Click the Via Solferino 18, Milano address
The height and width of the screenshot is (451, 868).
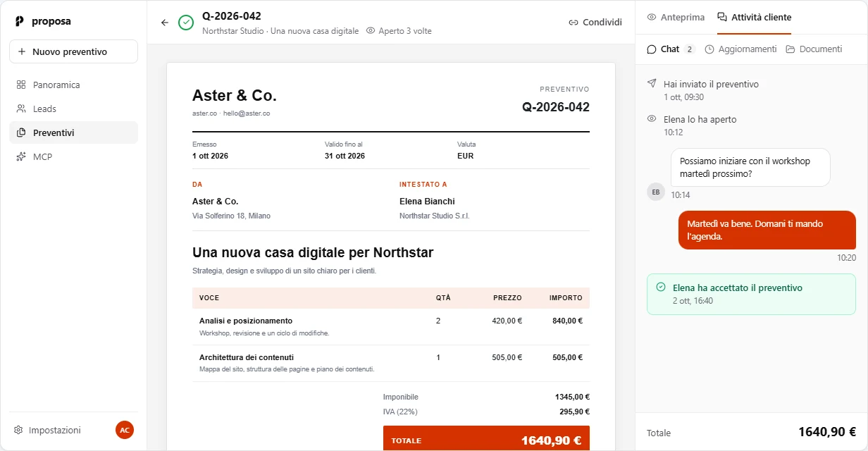coord(231,216)
